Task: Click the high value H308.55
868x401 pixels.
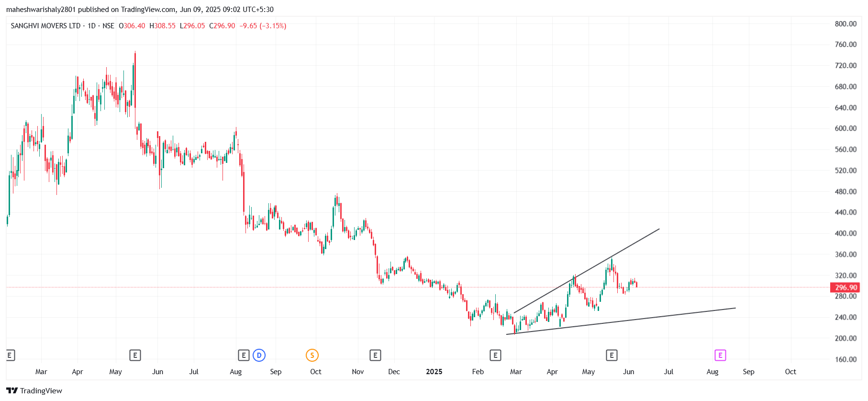Action: point(162,26)
